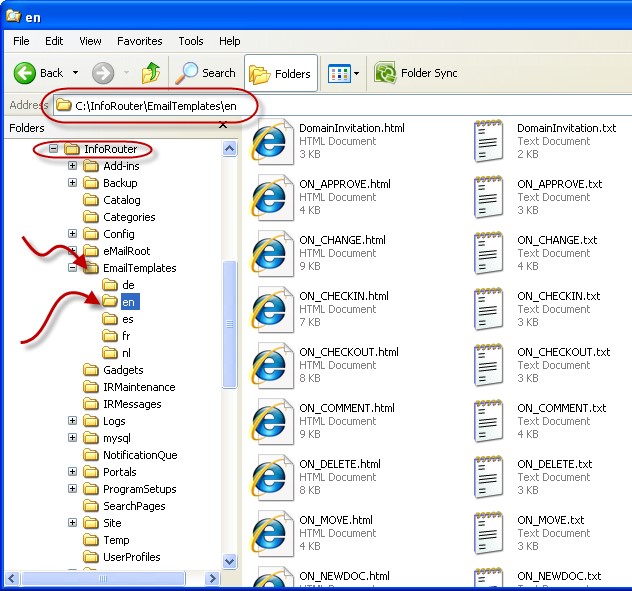Click the tree scrollbar up arrow
This screenshot has width=632, height=591.
pos(229,149)
